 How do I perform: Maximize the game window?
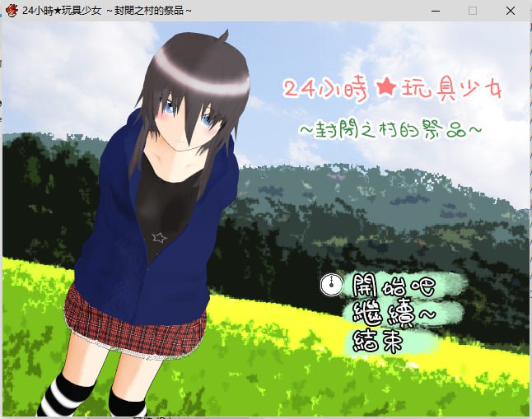tap(473, 10)
